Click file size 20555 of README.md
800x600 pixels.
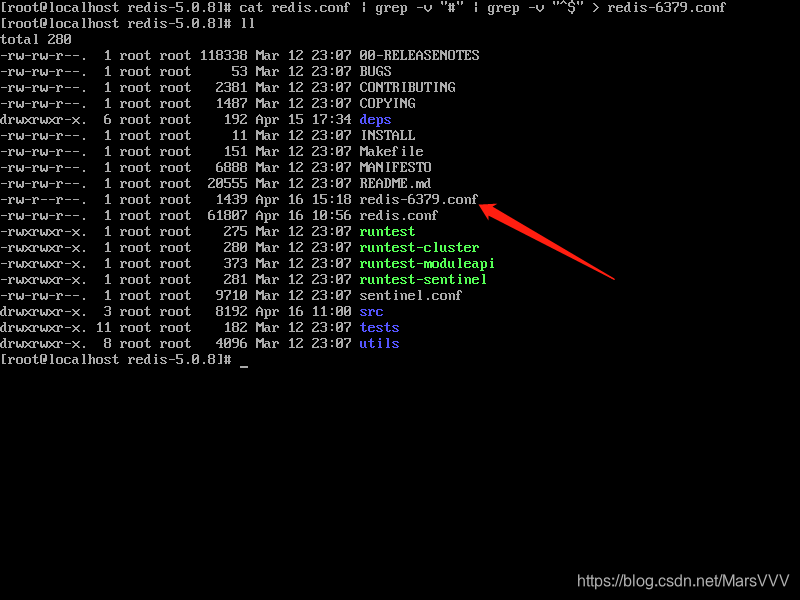point(228,183)
